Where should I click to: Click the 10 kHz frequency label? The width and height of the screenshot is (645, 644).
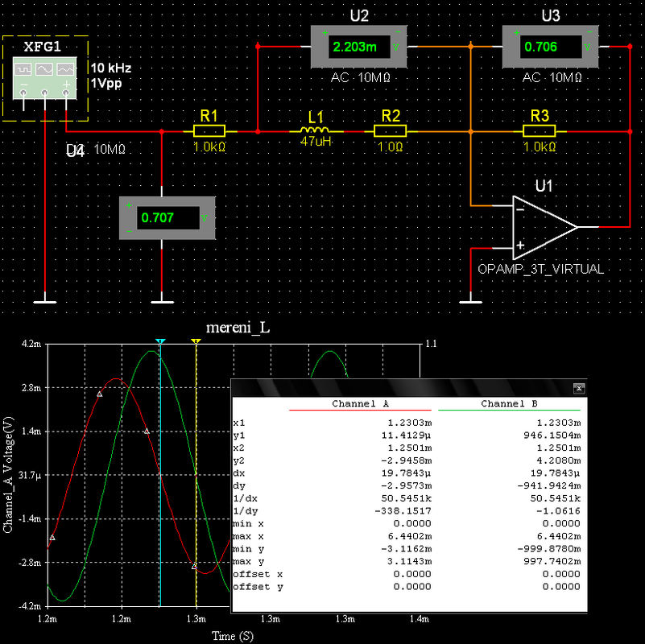click(111, 68)
